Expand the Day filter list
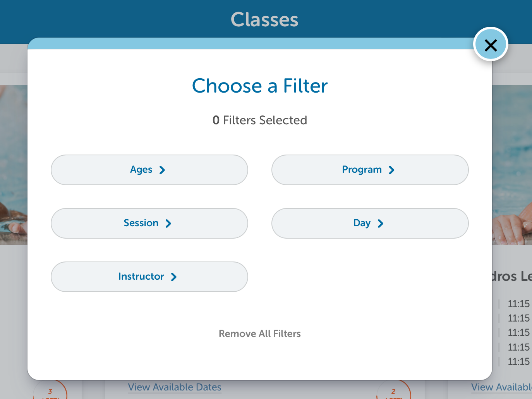This screenshot has width=532, height=399. [x=370, y=224]
